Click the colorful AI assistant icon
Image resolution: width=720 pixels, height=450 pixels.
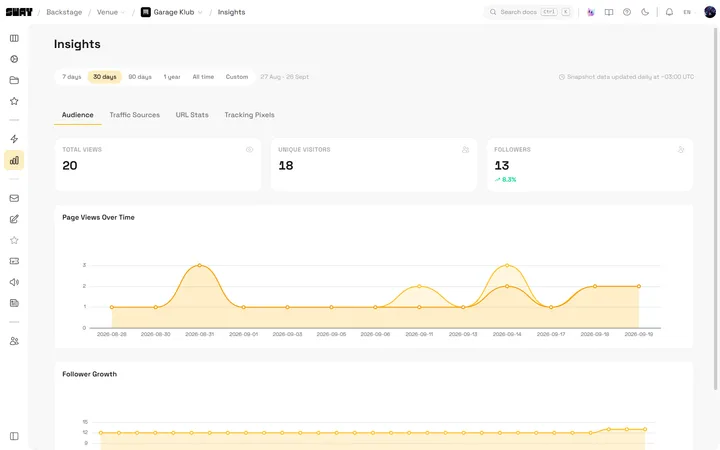pos(591,12)
